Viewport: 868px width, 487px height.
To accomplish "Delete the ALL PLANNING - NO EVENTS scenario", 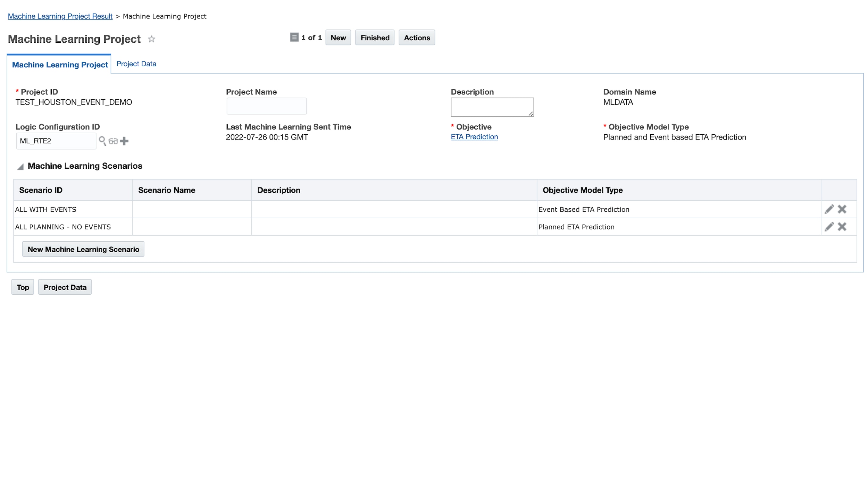I will (842, 227).
